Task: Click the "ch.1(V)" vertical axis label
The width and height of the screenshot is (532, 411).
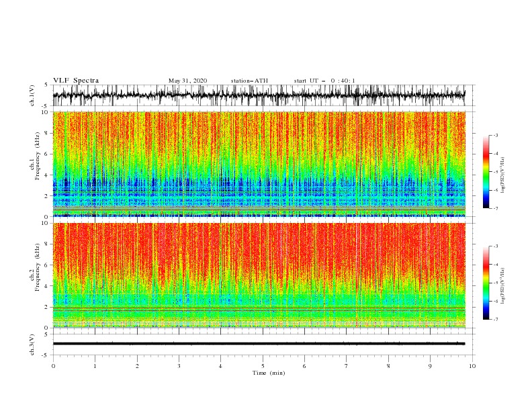Action: pyautogui.click(x=32, y=95)
